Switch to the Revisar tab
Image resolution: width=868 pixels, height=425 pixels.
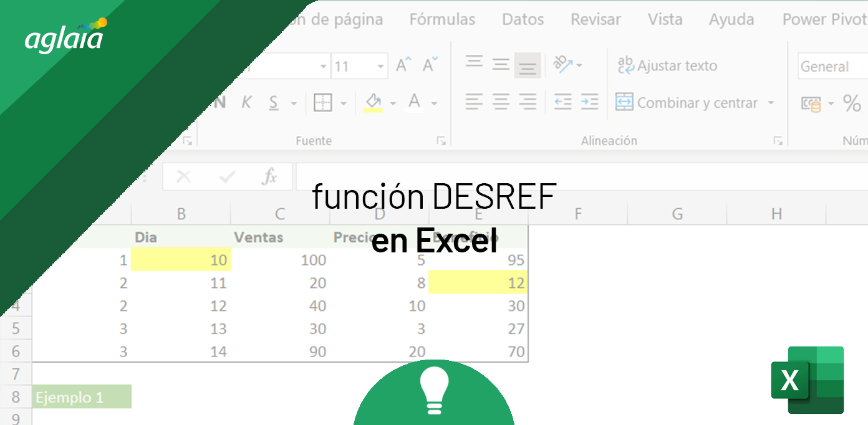tap(596, 19)
